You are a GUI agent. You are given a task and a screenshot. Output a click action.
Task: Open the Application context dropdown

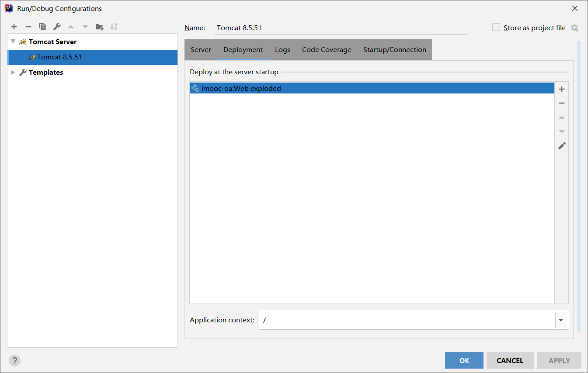pyautogui.click(x=561, y=320)
